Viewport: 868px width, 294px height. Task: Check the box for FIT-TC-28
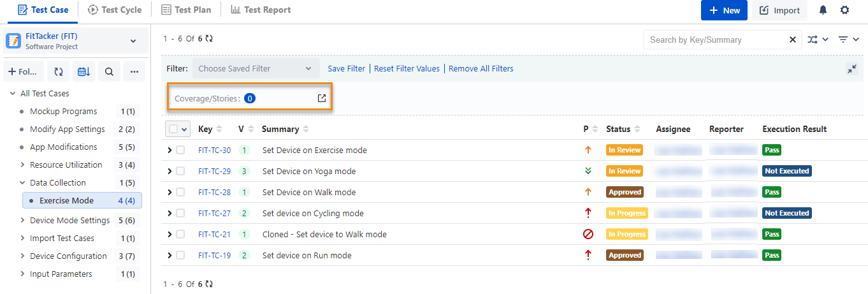coord(180,192)
